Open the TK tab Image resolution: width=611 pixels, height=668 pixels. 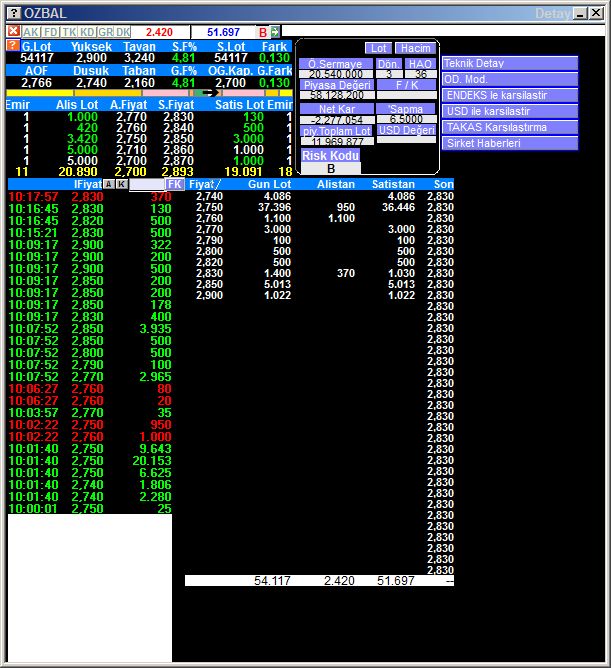pyautogui.click(x=69, y=32)
